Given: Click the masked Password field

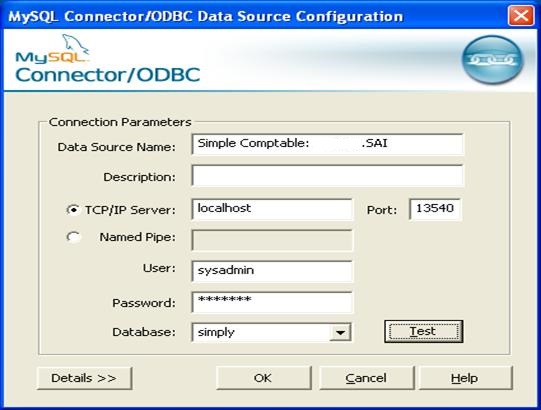Looking at the screenshot, I should [272, 302].
